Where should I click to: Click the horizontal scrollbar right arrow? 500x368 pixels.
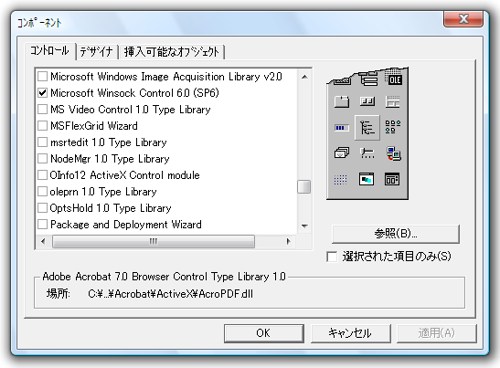tap(289, 241)
